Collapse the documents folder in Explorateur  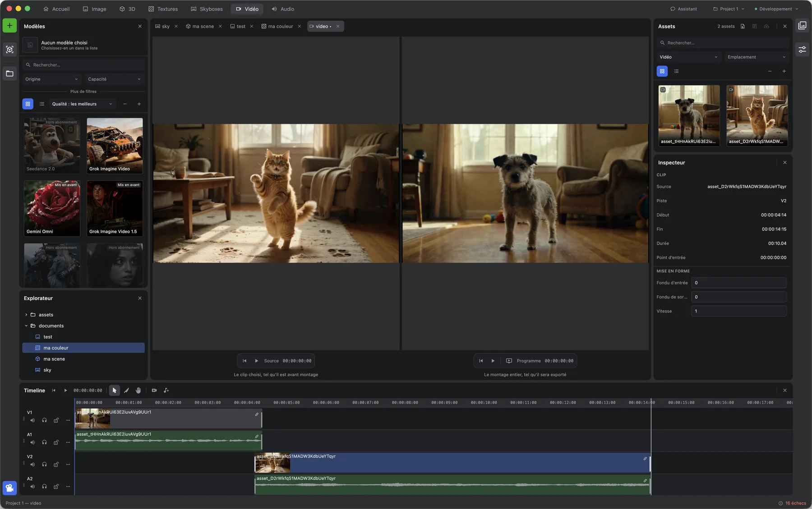coord(26,326)
